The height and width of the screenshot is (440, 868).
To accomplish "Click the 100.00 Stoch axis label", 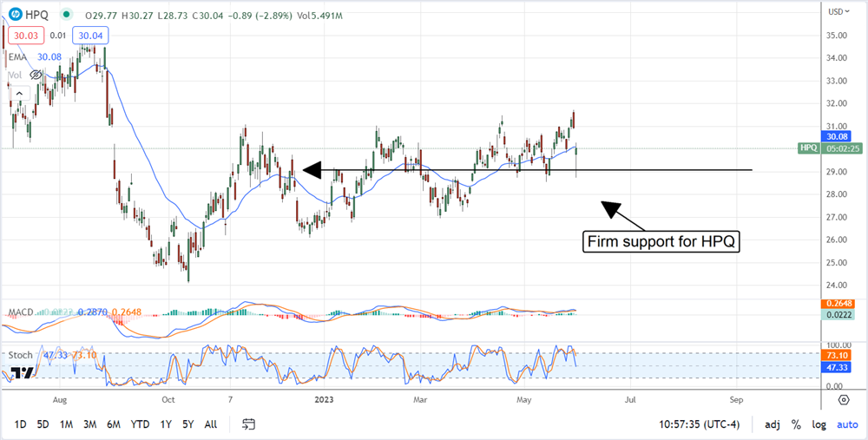I will [838, 344].
